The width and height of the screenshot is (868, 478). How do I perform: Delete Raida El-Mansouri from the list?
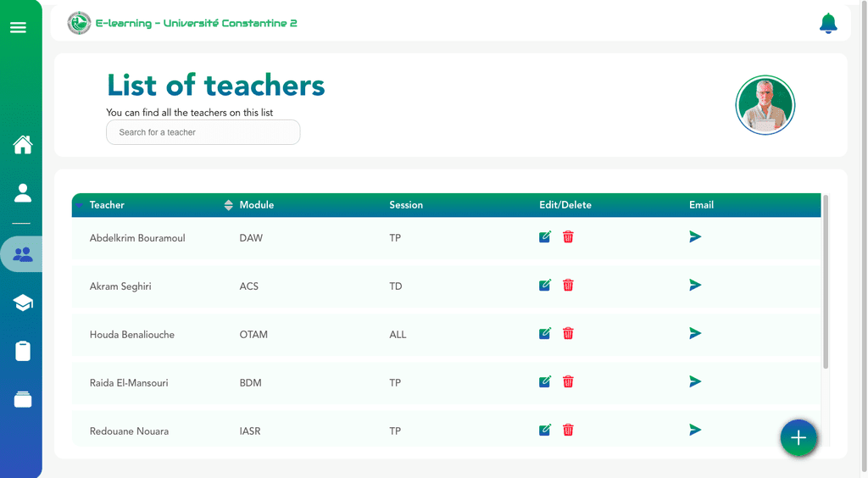(568, 381)
